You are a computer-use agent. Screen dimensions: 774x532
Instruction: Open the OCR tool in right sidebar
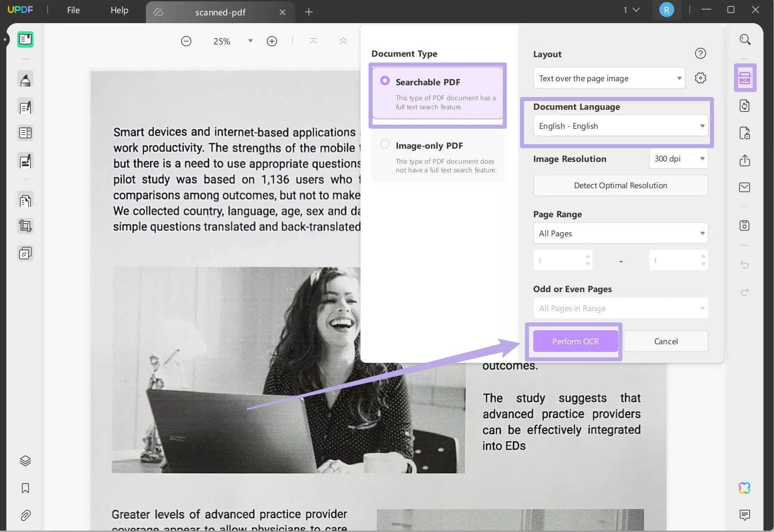pyautogui.click(x=745, y=78)
